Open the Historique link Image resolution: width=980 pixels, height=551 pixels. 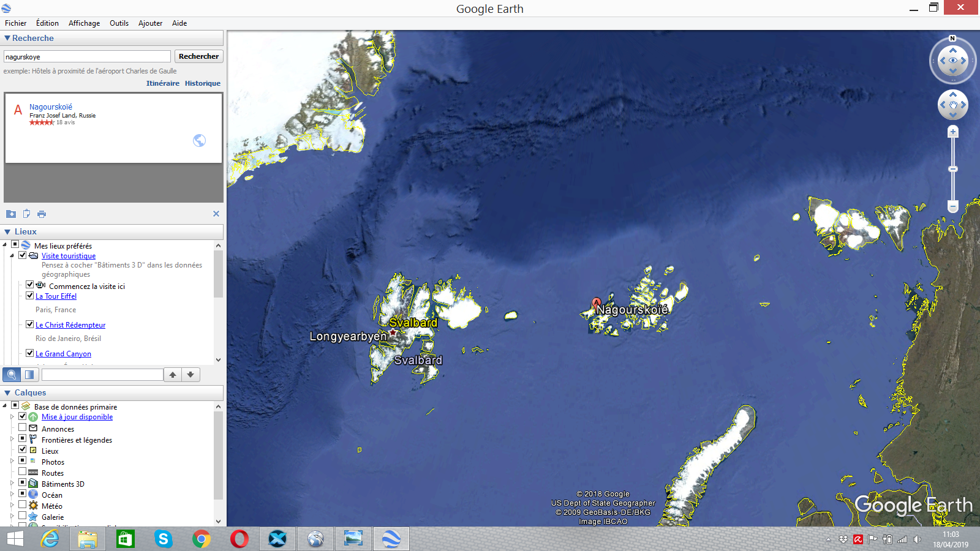(203, 83)
